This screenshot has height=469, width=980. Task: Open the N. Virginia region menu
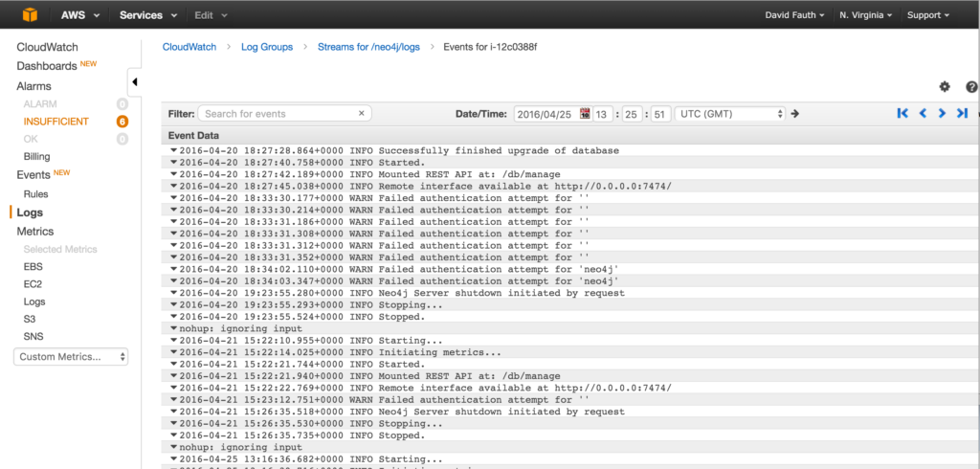pos(865,15)
